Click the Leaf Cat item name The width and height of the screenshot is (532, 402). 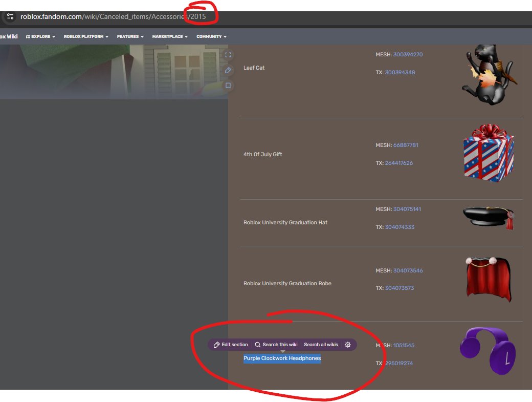pyautogui.click(x=254, y=68)
